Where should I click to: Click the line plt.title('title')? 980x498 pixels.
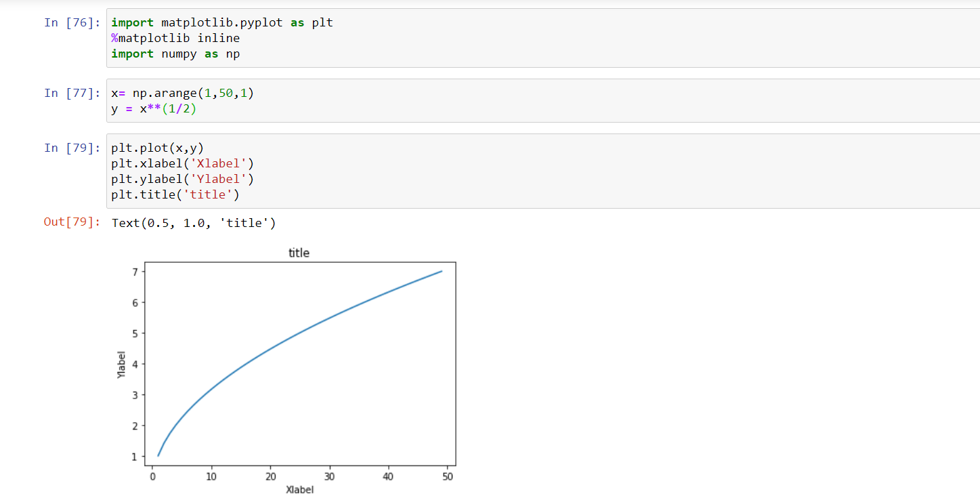pyautogui.click(x=175, y=195)
